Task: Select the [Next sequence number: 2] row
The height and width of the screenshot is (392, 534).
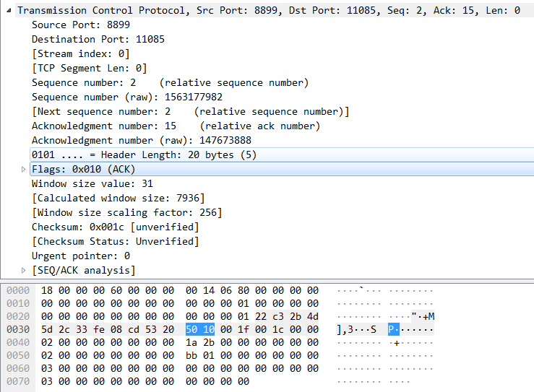Action: (x=191, y=112)
